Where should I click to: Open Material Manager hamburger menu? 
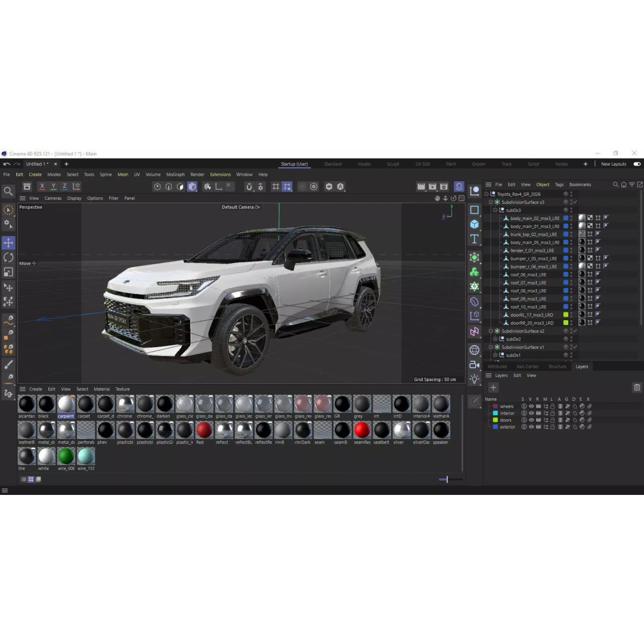coord(23,389)
